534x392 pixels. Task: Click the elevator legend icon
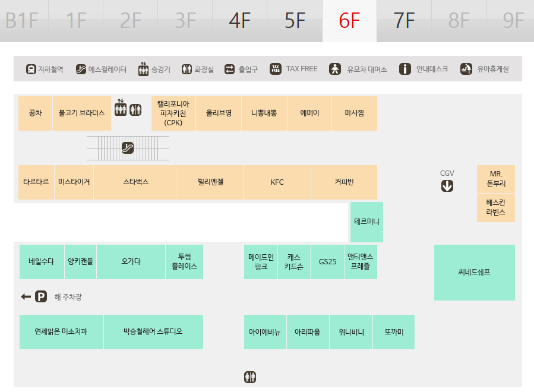[x=143, y=69]
